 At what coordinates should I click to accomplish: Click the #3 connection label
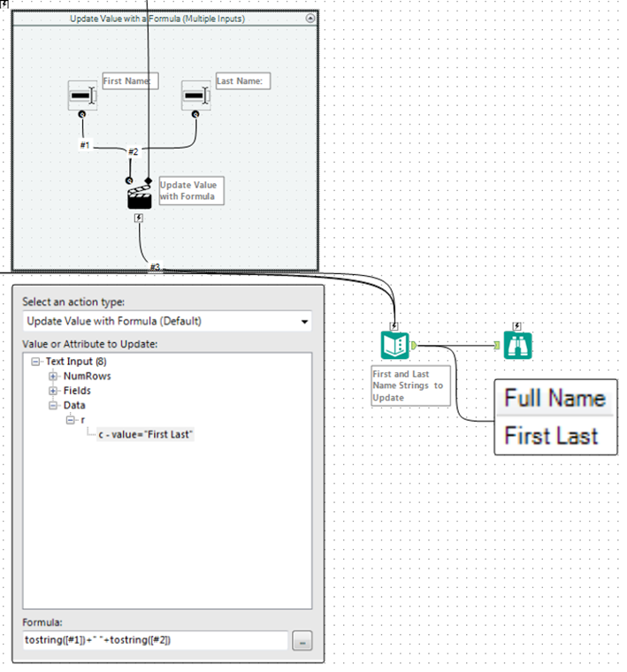[155, 267]
